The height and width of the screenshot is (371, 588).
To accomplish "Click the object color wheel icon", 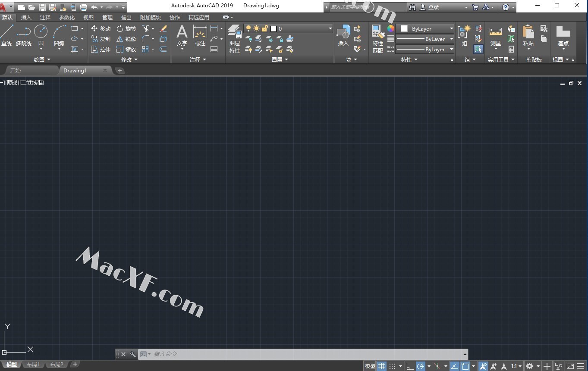I will pos(390,28).
